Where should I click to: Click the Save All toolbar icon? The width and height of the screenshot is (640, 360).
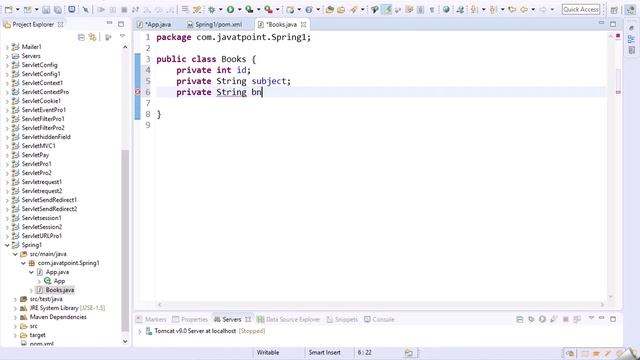click(x=58, y=9)
